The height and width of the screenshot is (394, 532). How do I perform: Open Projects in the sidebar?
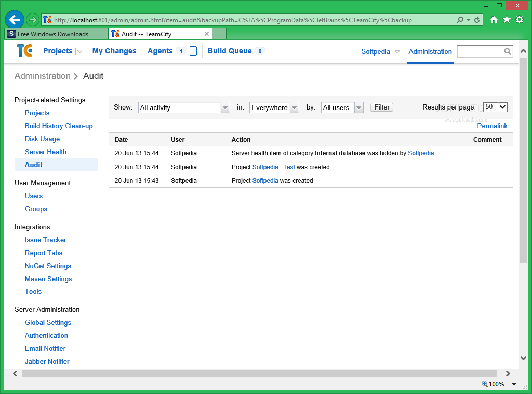tap(37, 113)
